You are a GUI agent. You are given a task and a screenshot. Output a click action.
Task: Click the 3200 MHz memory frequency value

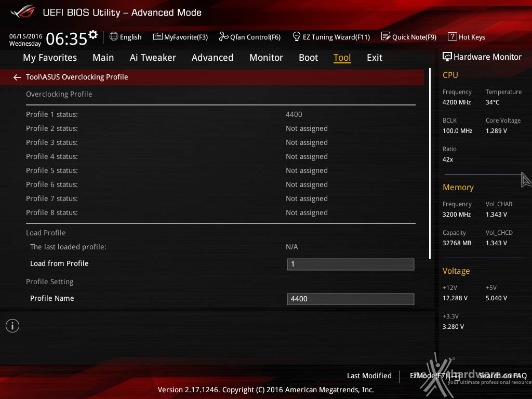click(457, 215)
